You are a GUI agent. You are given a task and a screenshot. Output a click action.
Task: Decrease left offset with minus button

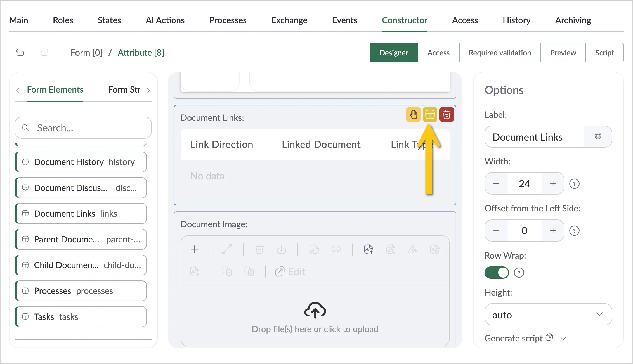tap(496, 230)
